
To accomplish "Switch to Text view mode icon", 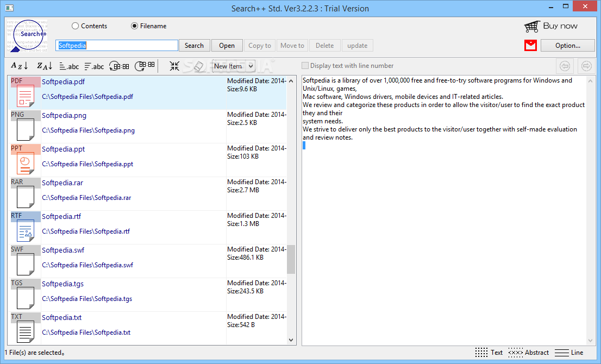I will tap(481, 353).
